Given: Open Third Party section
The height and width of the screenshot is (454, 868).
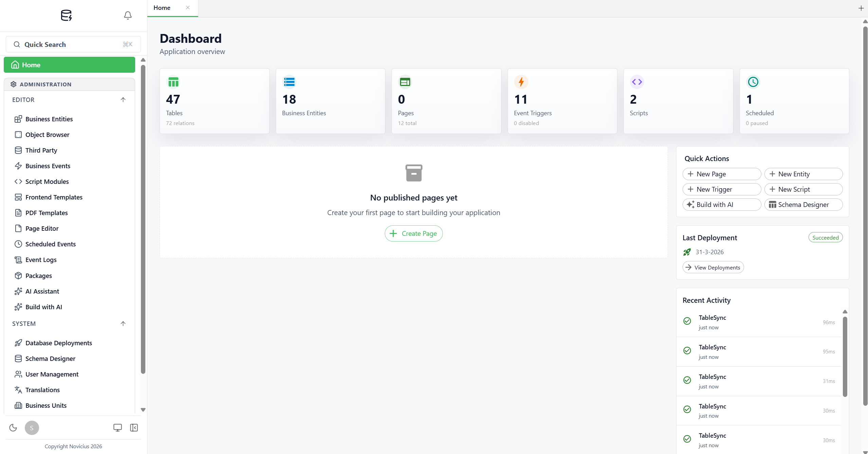Looking at the screenshot, I should (69, 150).
